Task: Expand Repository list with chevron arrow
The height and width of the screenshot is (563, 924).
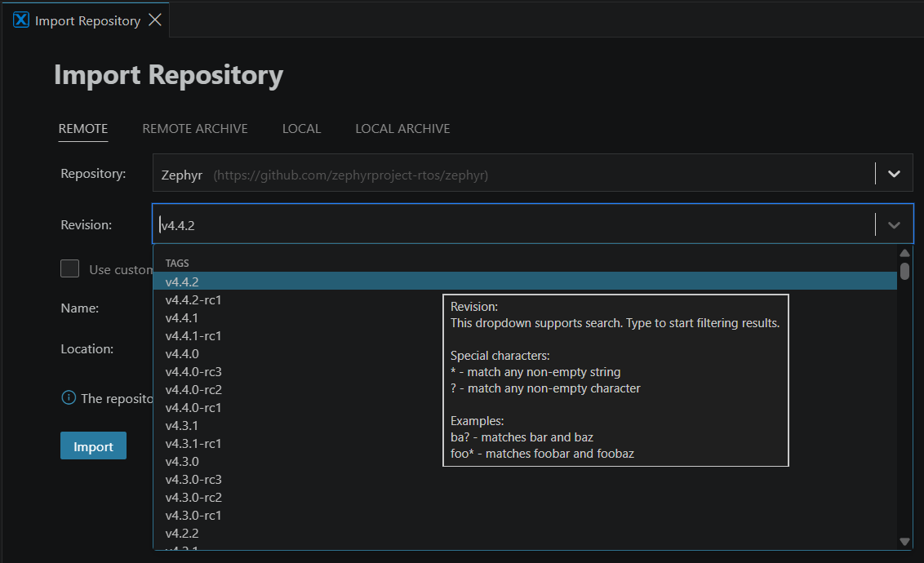Action: point(894,174)
